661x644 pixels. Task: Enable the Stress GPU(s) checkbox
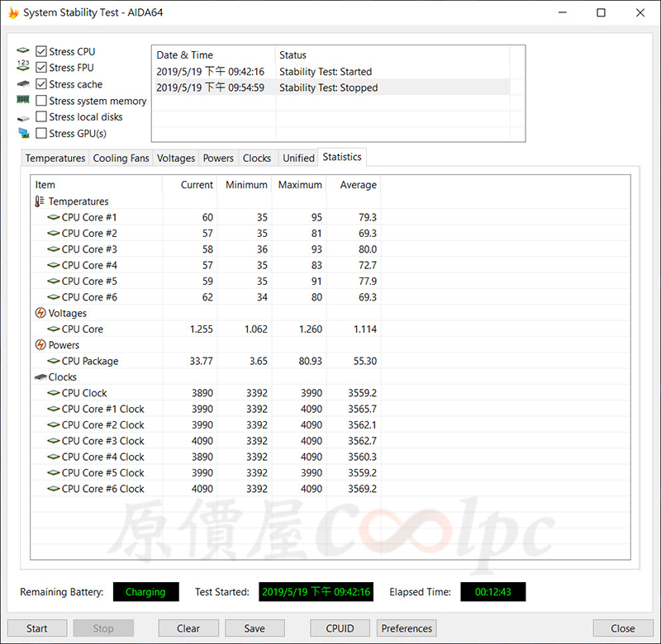tap(41, 134)
